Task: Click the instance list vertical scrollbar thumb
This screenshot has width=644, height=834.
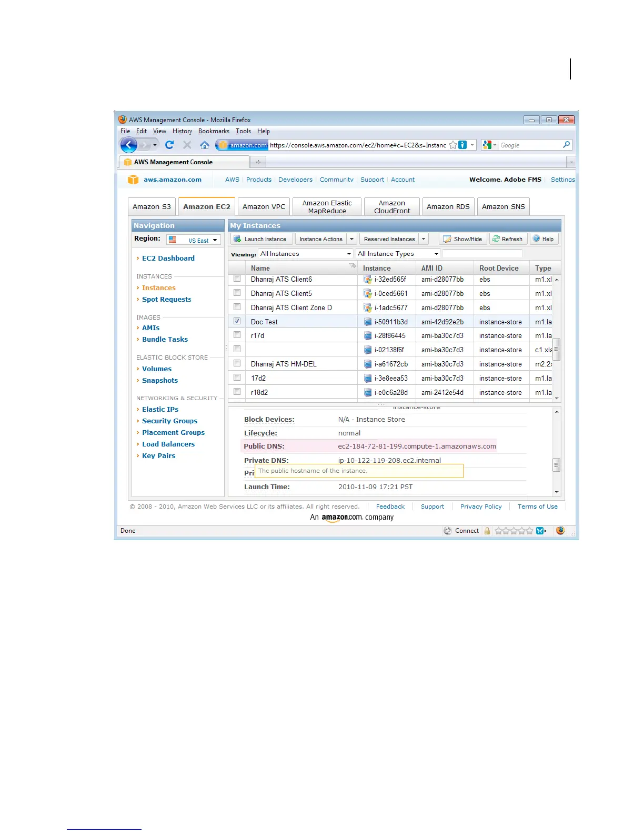Action: click(557, 349)
